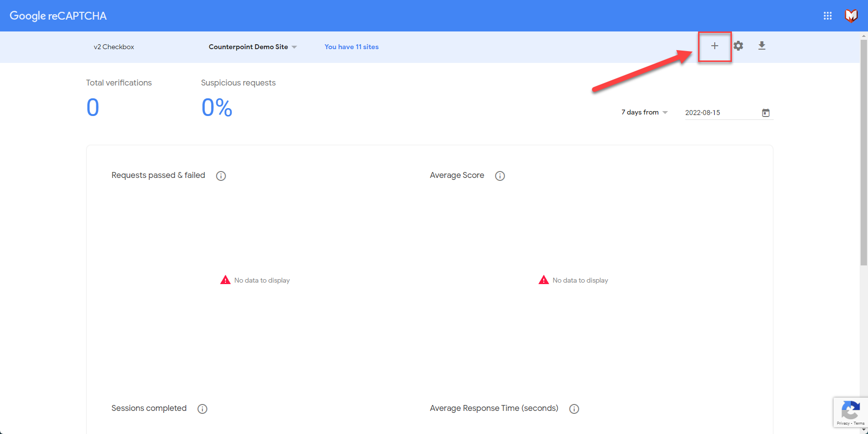Click the Average Response Time (seconds) heading
Screen dimensions: 868x434
point(494,408)
